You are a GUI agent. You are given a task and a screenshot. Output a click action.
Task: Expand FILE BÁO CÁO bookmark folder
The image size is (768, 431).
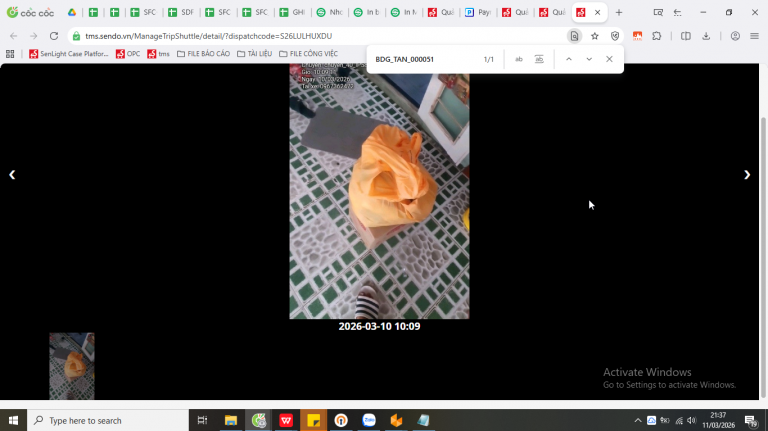pos(203,54)
